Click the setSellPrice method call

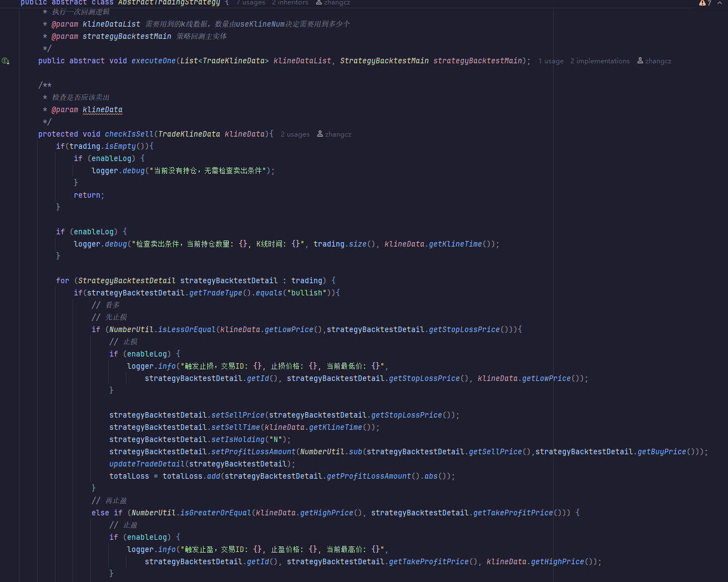(x=238, y=415)
